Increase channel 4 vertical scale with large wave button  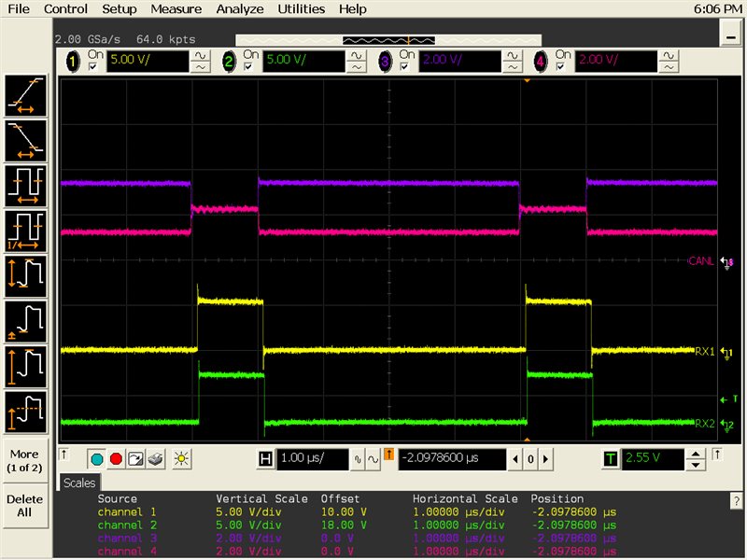tap(669, 56)
